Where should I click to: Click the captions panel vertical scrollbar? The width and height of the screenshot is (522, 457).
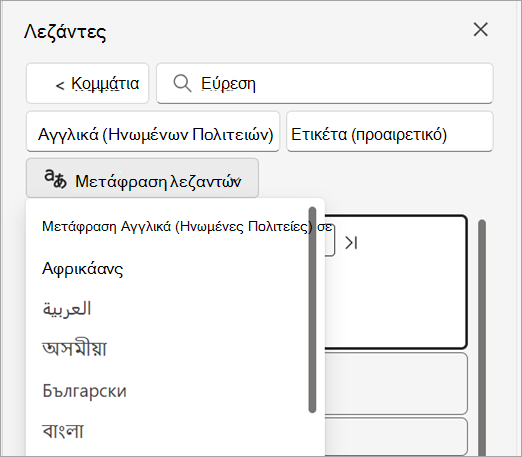(482, 337)
